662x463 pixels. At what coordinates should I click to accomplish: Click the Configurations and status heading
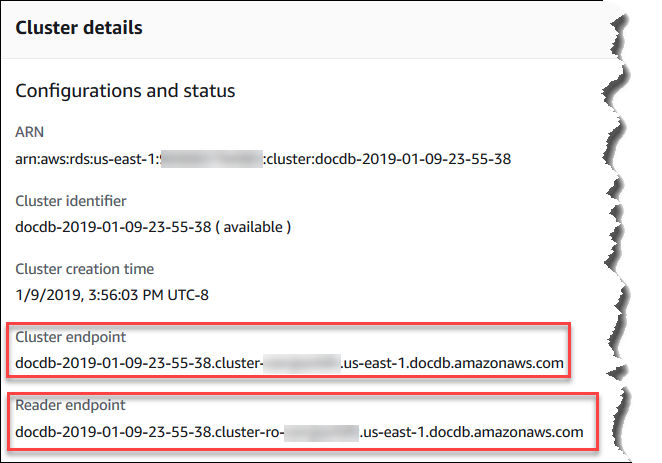[x=125, y=91]
